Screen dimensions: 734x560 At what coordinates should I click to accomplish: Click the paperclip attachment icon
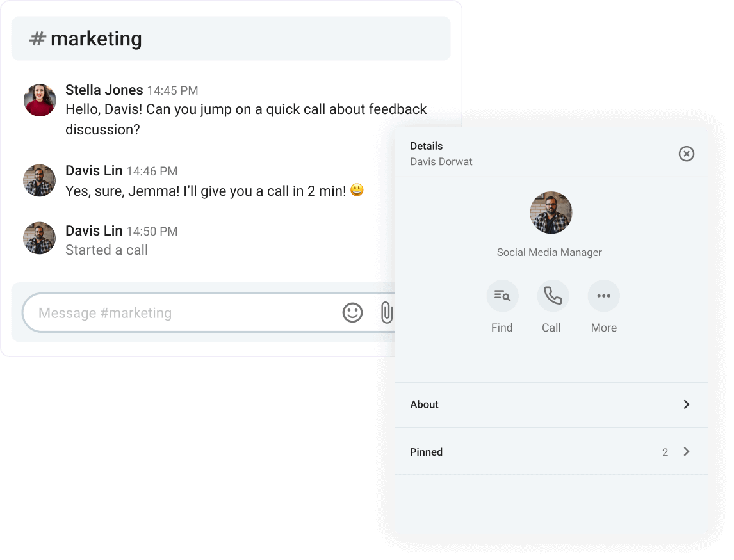[x=386, y=312]
